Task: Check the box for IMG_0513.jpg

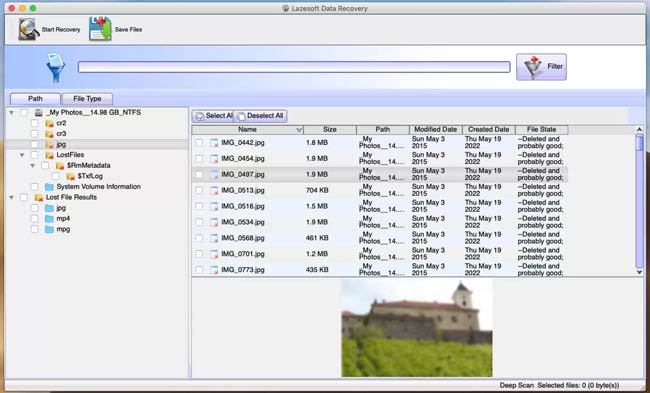Action: click(199, 190)
